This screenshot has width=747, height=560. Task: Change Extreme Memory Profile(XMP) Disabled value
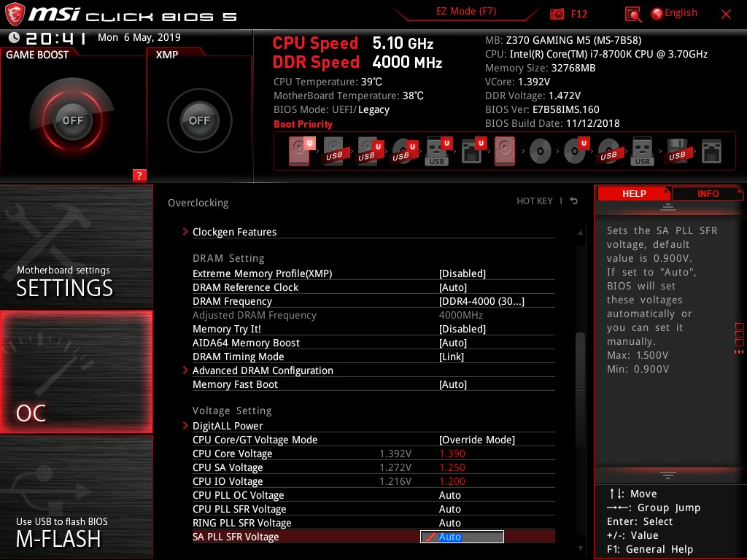[462, 273]
